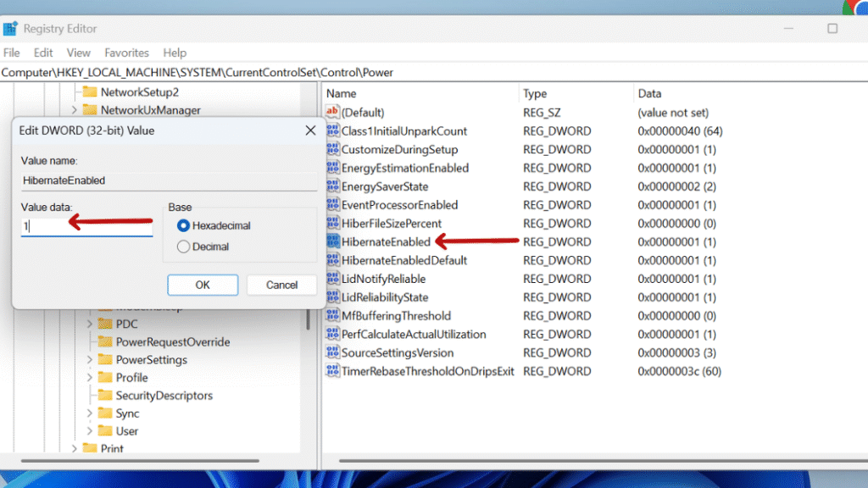Confirm the DWORD edit with OK
Image resolution: width=868 pixels, height=488 pixels.
pyautogui.click(x=203, y=285)
